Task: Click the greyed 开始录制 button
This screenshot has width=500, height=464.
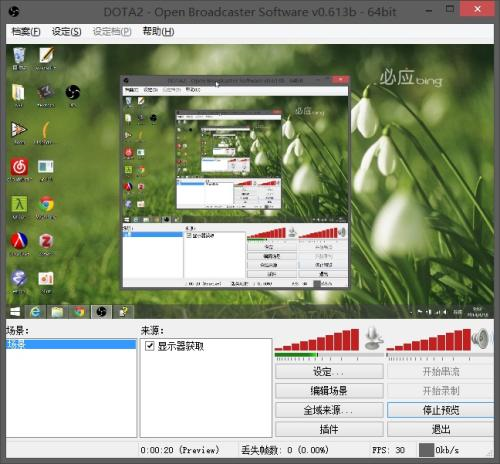Action: pos(441,391)
